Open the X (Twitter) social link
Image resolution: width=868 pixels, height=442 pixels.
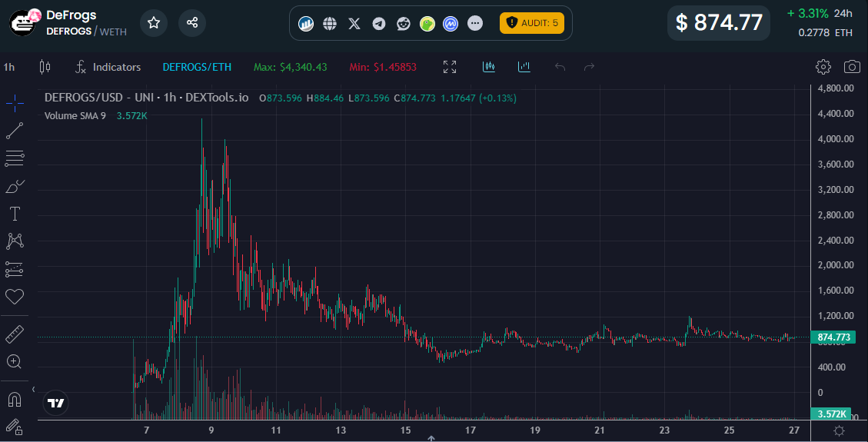354,24
